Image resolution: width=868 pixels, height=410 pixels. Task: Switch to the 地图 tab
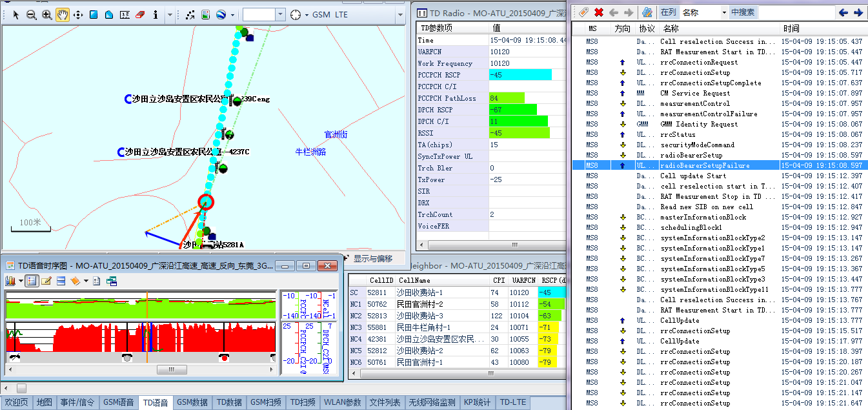pos(45,402)
